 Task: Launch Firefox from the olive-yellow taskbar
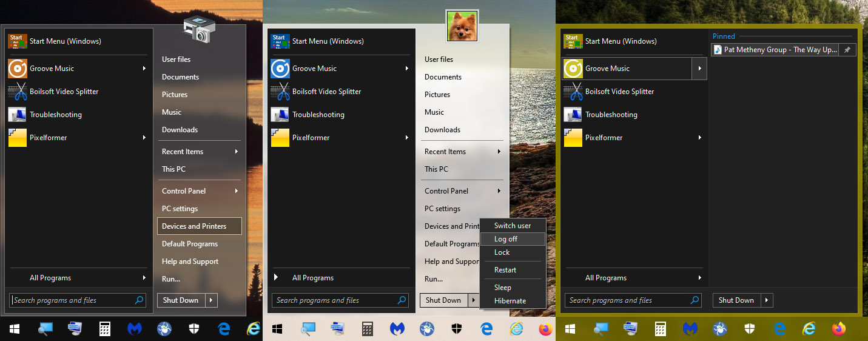tap(838, 329)
